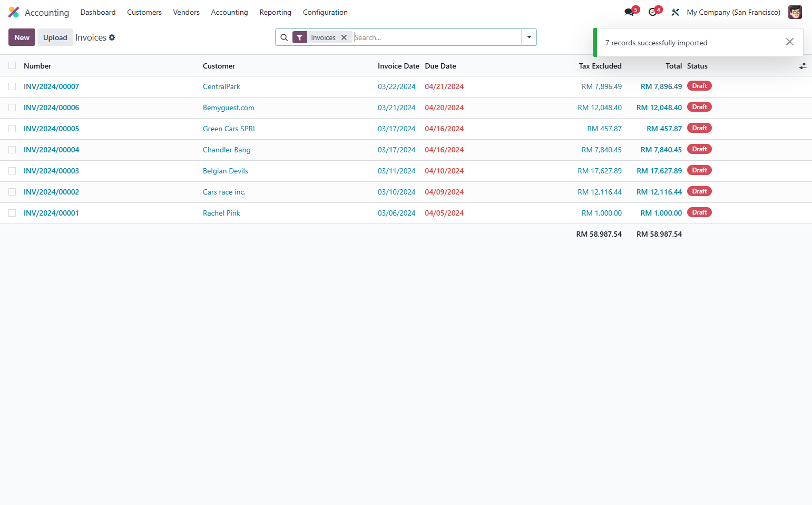Open the Odoo Accounting app logo
Screen dimensions: 812x505
(14, 12)
